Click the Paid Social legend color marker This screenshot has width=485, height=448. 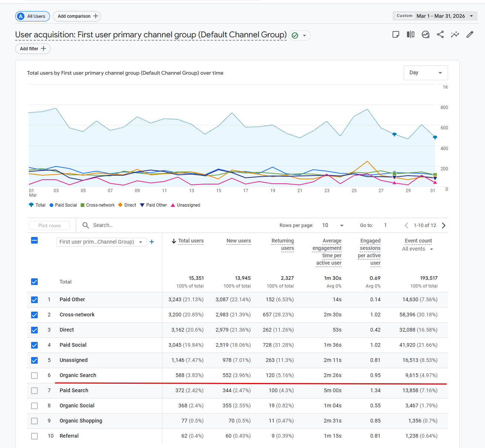(51, 205)
